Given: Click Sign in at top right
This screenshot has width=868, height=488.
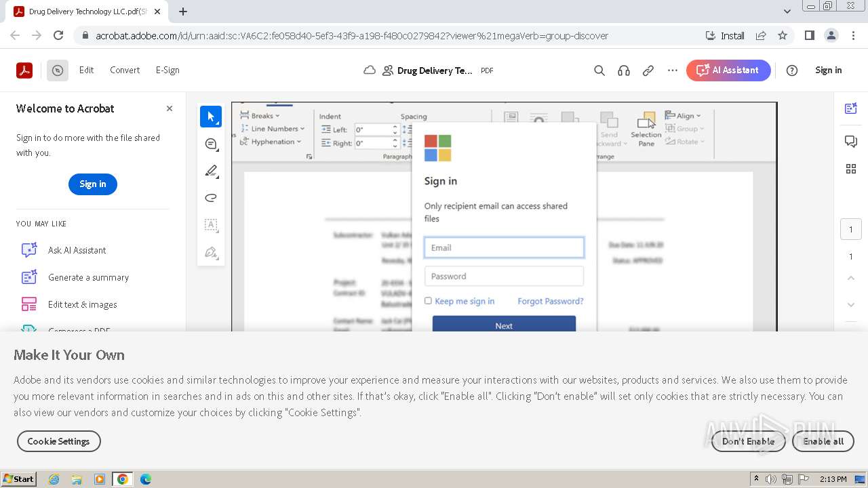Looking at the screenshot, I should point(828,70).
